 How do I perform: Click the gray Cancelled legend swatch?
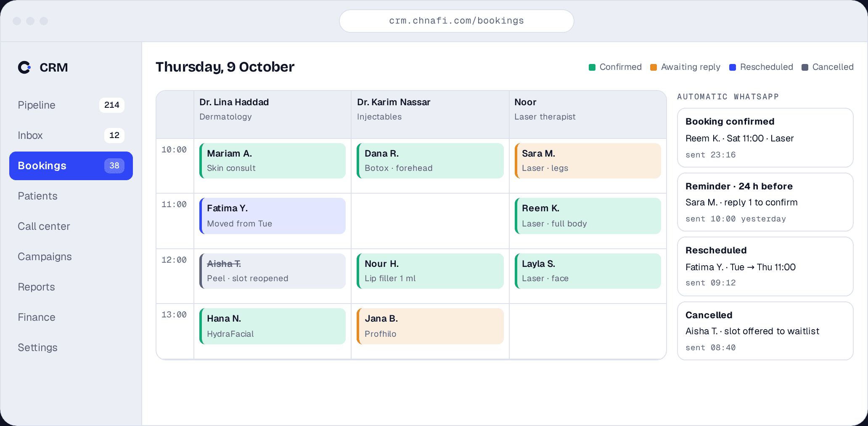pos(805,67)
